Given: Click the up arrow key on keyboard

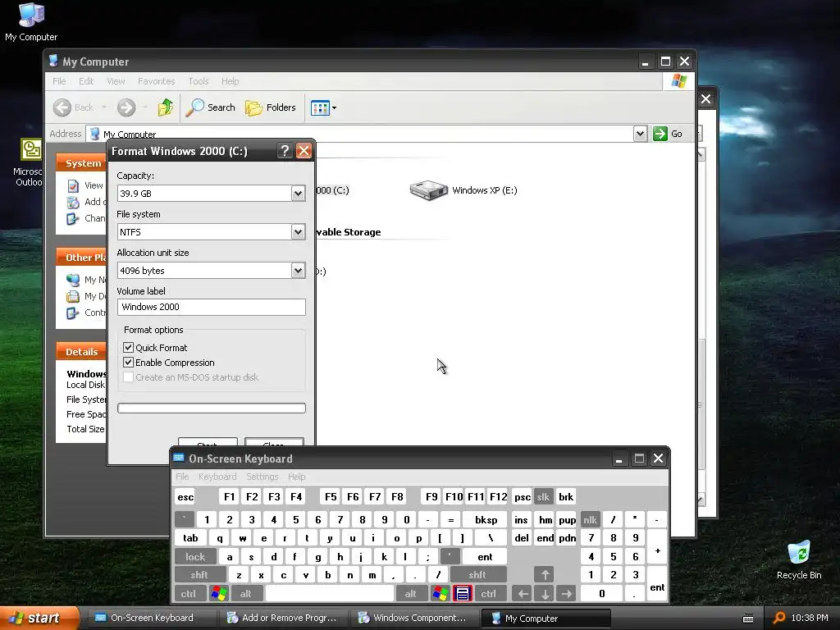Looking at the screenshot, I should [x=545, y=575].
